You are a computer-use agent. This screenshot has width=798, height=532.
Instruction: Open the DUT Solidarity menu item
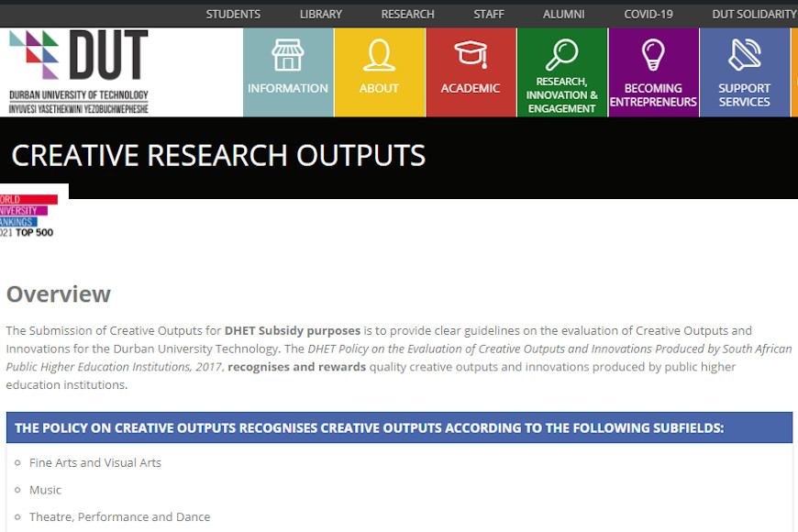click(754, 15)
